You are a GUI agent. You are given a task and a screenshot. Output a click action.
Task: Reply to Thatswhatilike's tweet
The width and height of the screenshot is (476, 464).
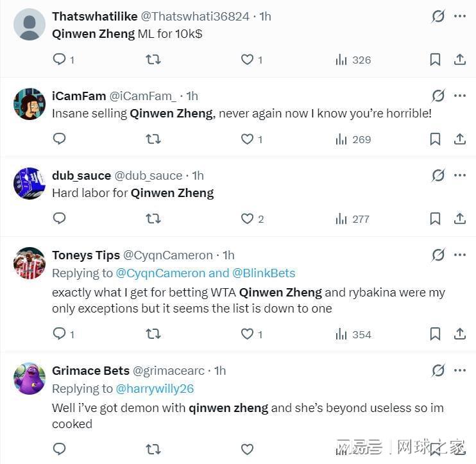tap(59, 60)
